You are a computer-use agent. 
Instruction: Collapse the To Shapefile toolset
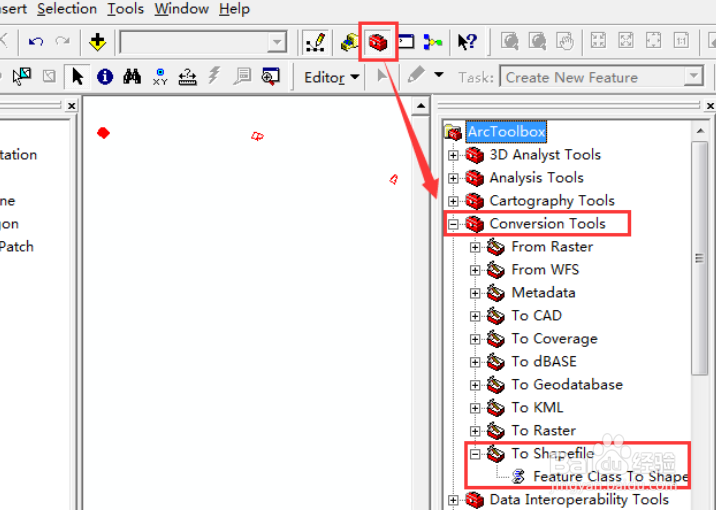pyautogui.click(x=475, y=454)
